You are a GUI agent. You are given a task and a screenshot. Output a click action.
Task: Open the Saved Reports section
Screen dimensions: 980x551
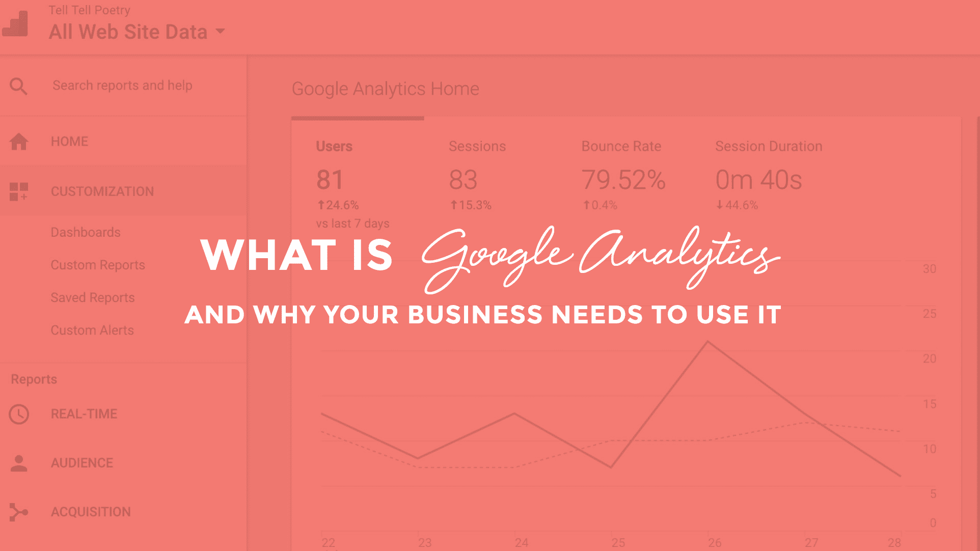point(92,298)
